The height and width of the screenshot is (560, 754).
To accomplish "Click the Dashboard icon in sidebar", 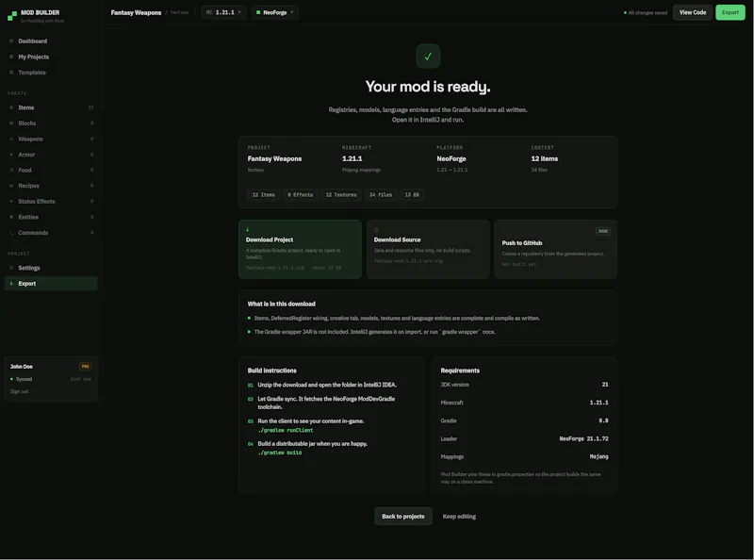I will coord(11,41).
